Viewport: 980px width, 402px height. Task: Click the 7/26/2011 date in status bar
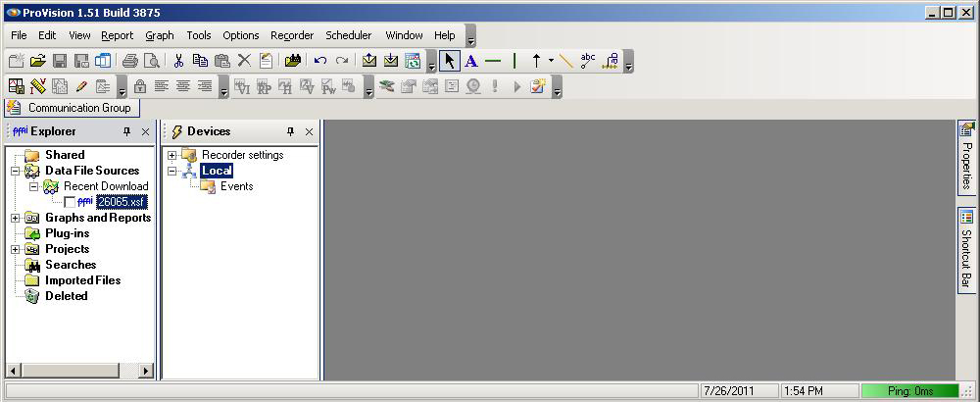click(x=729, y=391)
